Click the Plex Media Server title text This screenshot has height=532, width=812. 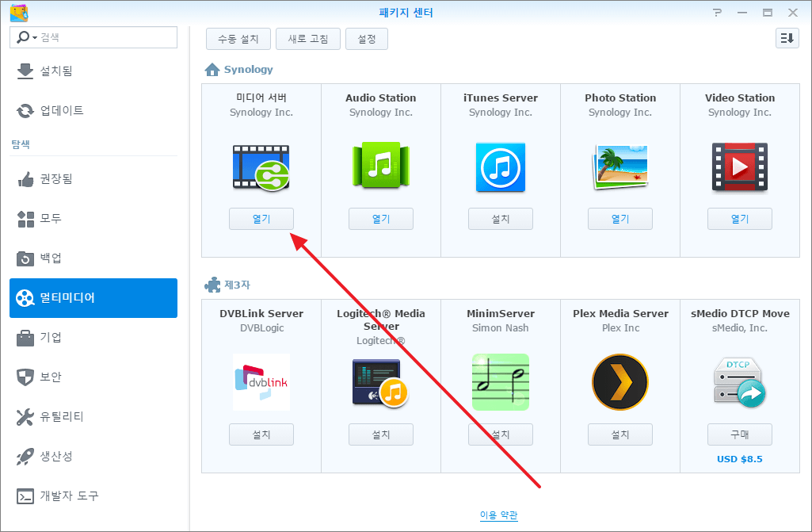tap(620, 313)
